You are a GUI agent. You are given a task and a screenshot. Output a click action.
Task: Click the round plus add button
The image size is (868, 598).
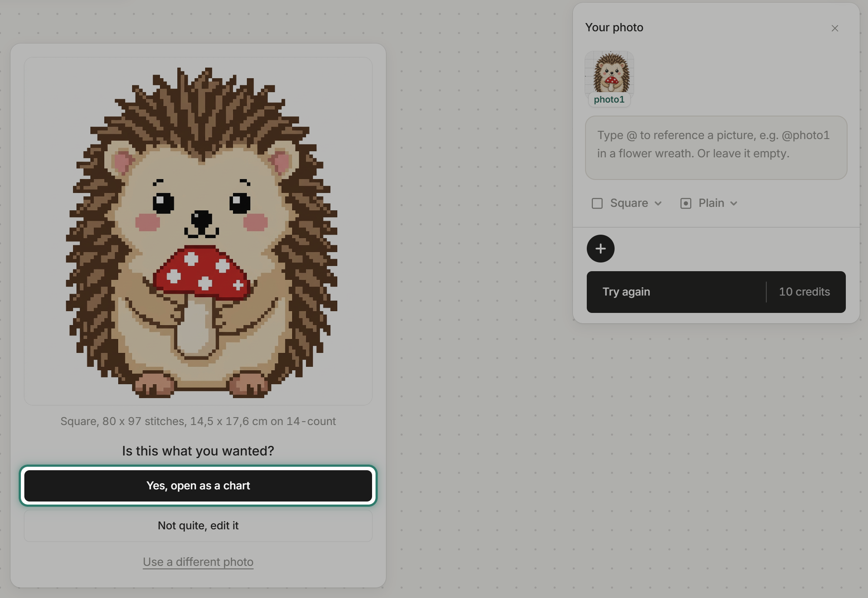click(x=600, y=249)
